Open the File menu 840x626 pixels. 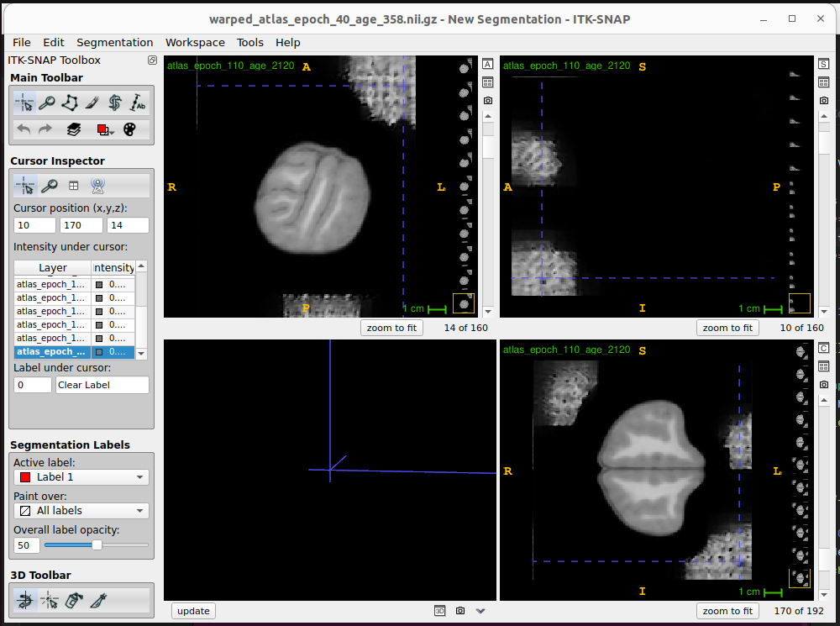[x=22, y=42]
